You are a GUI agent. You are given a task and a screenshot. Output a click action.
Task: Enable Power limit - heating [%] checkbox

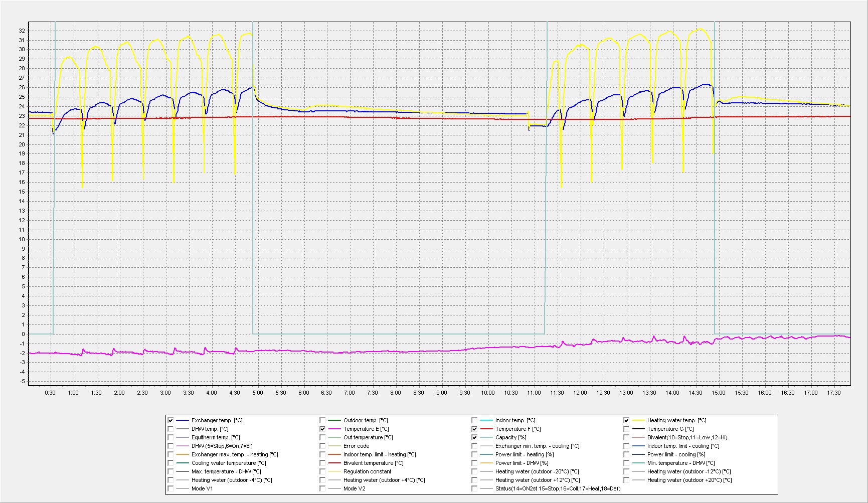474,454
